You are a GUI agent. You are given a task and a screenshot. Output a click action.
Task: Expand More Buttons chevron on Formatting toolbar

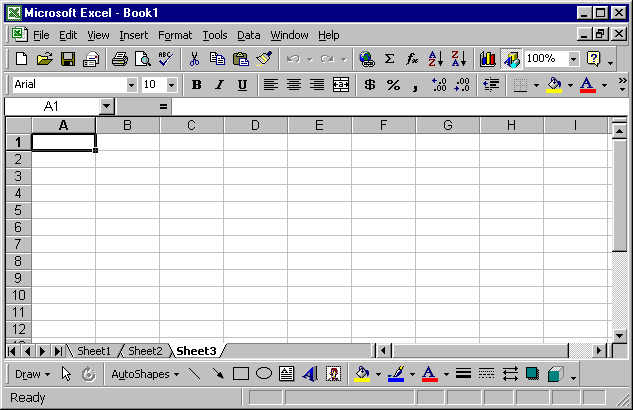tap(622, 84)
